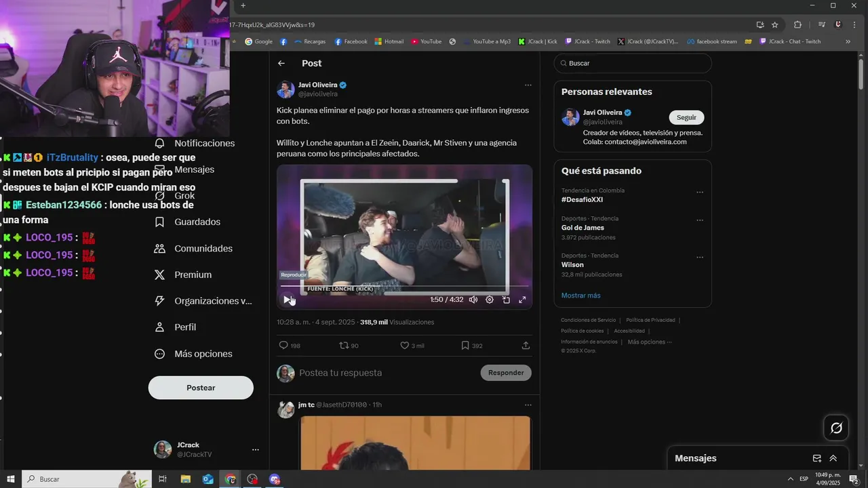The width and height of the screenshot is (868, 488).
Task: Show hidden system tray icons
Action: [790, 479]
